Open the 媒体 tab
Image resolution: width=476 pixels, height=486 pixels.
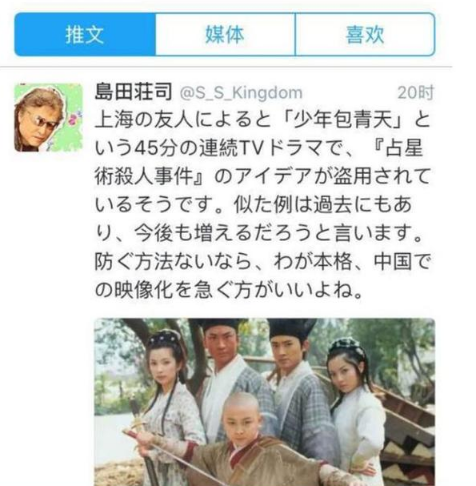[x=225, y=34]
